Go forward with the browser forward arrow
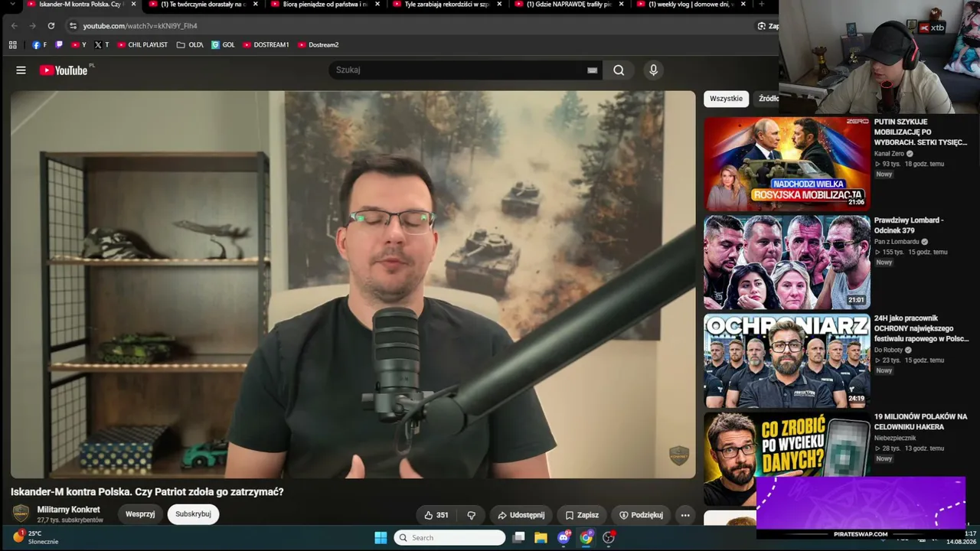The image size is (980, 551). point(32,26)
